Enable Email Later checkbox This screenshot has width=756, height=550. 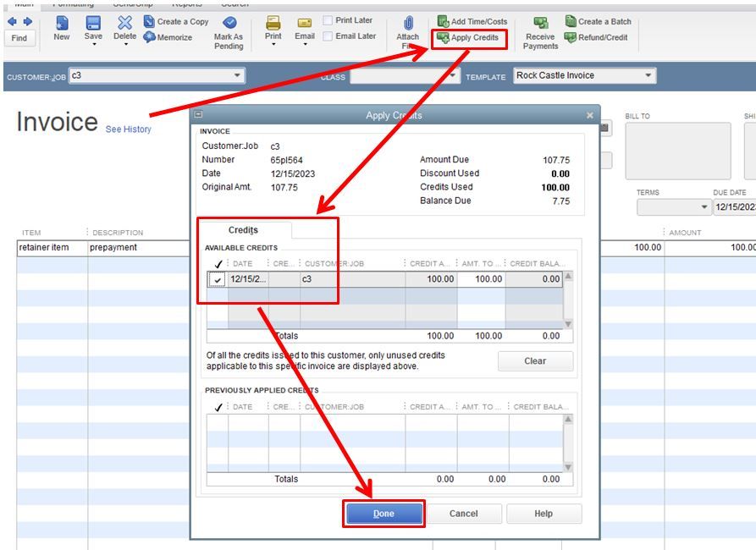[x=328, y=36]
